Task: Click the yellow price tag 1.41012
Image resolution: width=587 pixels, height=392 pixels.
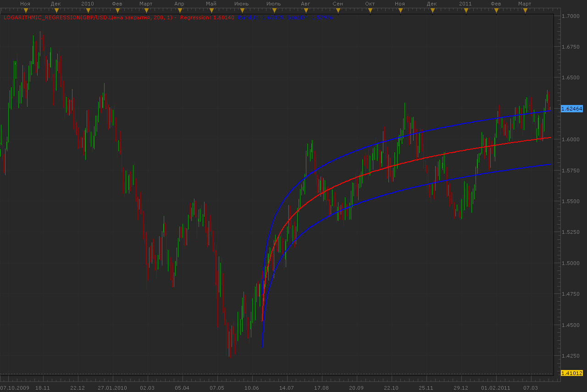Action: [571, 373]
